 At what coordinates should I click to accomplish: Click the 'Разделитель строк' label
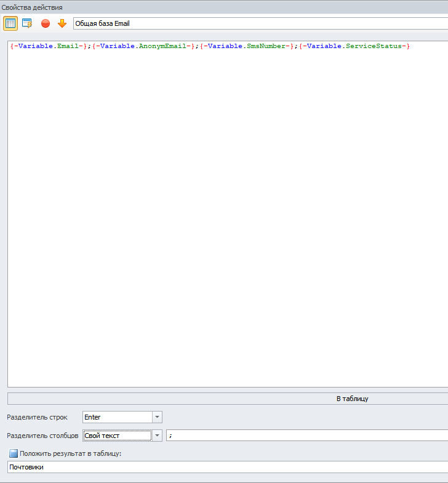(37, 418)
